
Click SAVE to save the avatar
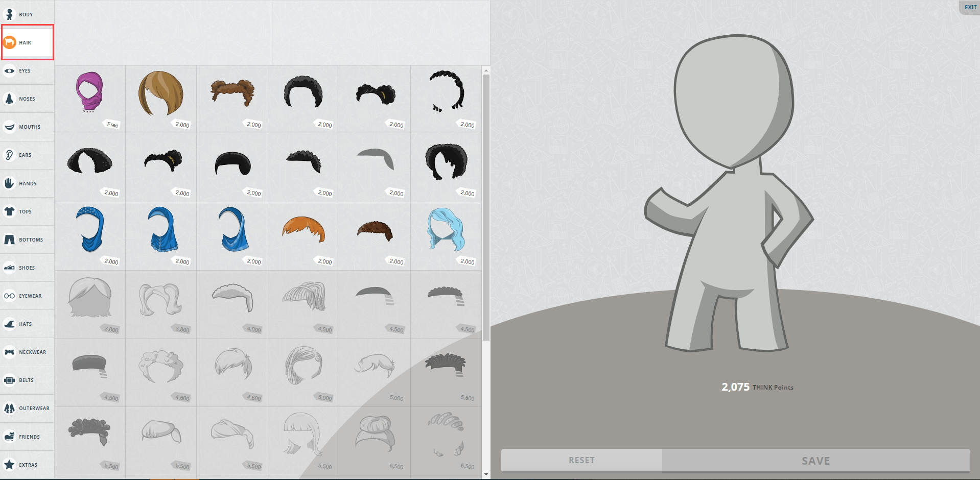(815, 460)
